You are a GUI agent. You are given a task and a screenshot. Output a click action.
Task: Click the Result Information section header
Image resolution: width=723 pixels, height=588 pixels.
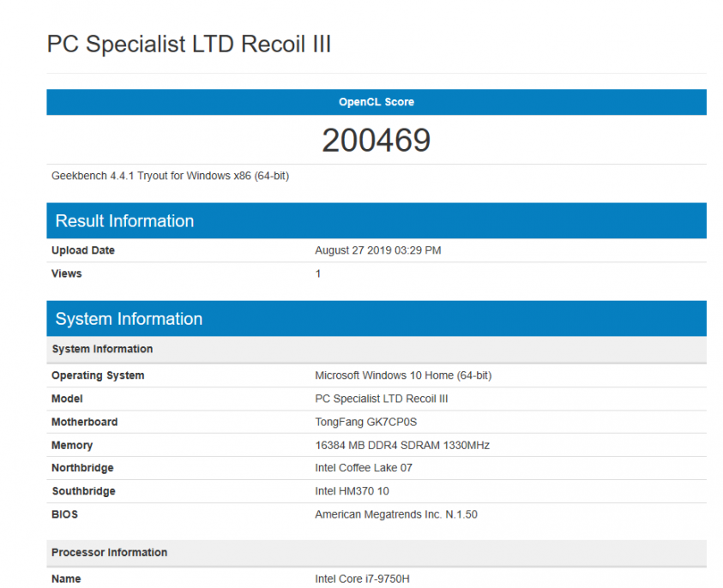click(125, 221)
